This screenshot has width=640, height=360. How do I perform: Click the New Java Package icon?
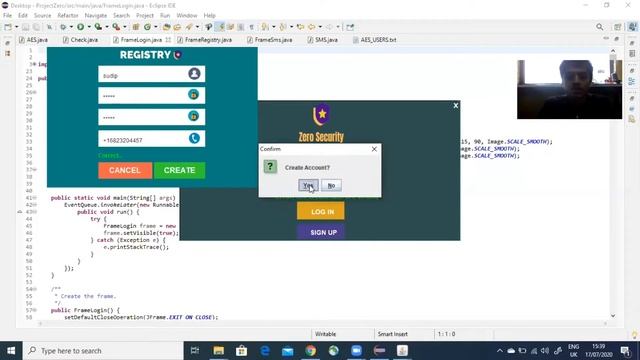click(x=136, y=27)
